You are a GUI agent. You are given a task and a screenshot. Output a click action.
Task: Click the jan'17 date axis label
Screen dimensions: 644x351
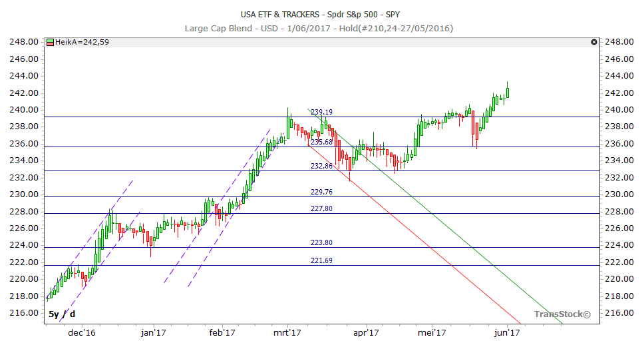coord(153,332)
